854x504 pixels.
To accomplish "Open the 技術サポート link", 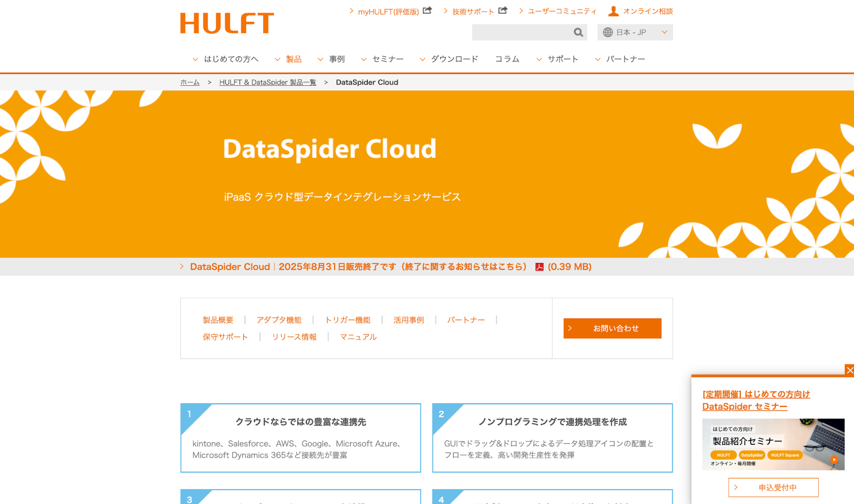I will point(473,11).
